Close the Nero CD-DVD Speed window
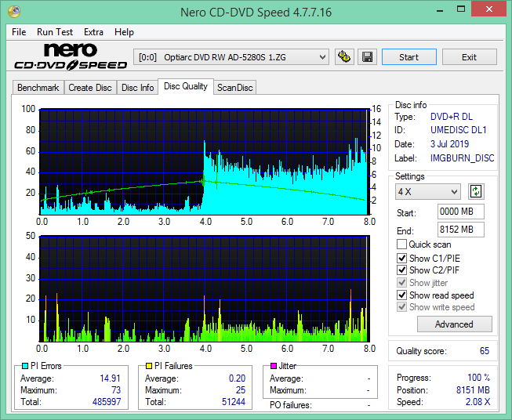 (488, 9)
